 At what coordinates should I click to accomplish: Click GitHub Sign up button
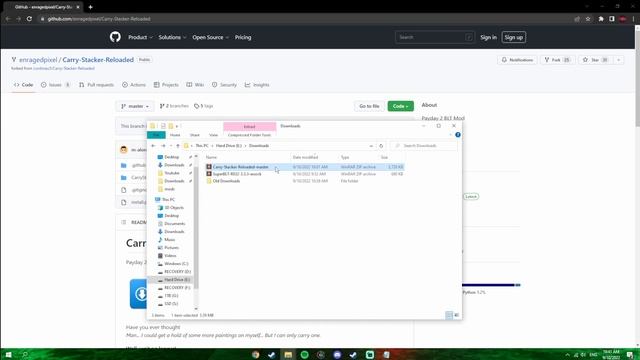tap(513, 37)
